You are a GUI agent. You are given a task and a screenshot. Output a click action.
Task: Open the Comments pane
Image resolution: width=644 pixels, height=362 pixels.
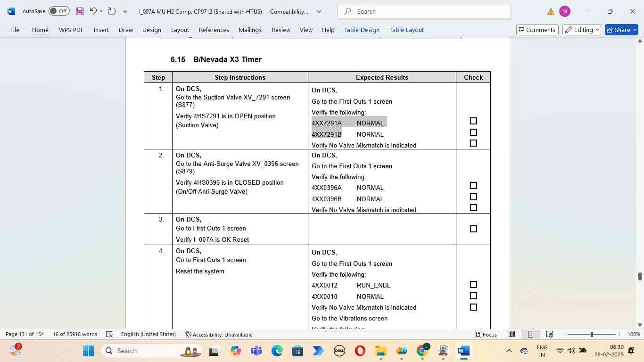coord(537,30)
